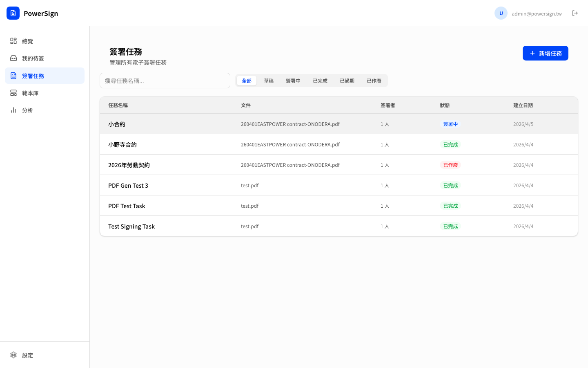Switch to 已過期 filter tab
Image resolution: width=588 pixels, height=368 pixels.
tap(347, 81)
